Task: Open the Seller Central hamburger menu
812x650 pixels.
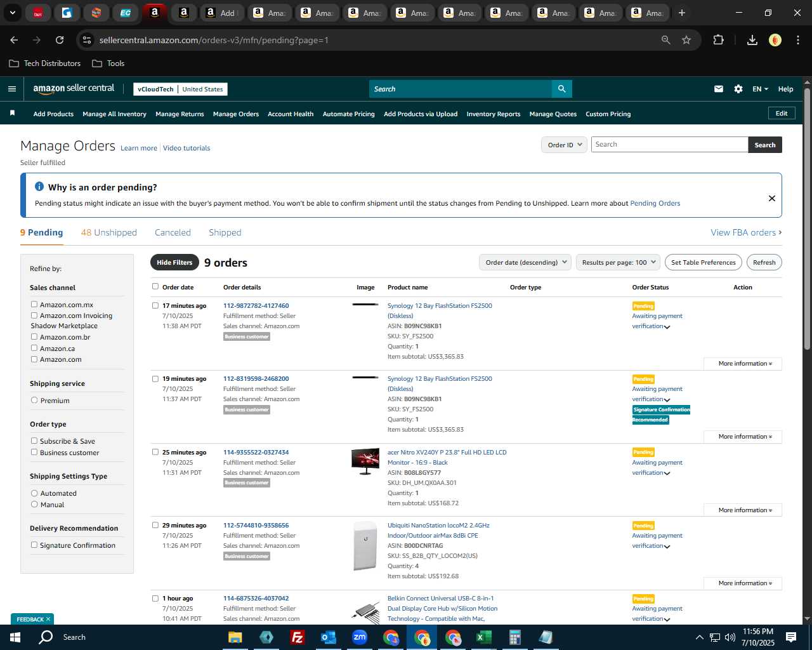Action: (x=12, y=89)
